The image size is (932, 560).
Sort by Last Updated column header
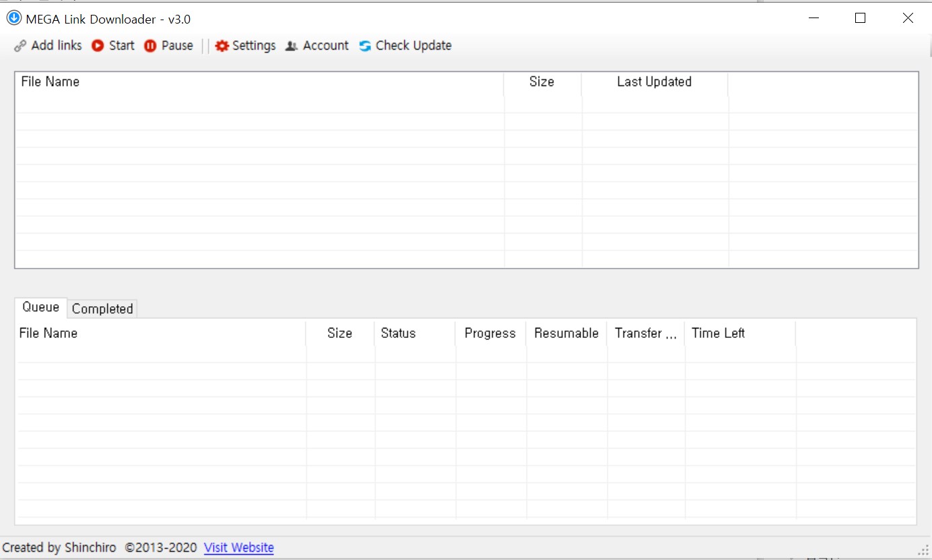655,82
